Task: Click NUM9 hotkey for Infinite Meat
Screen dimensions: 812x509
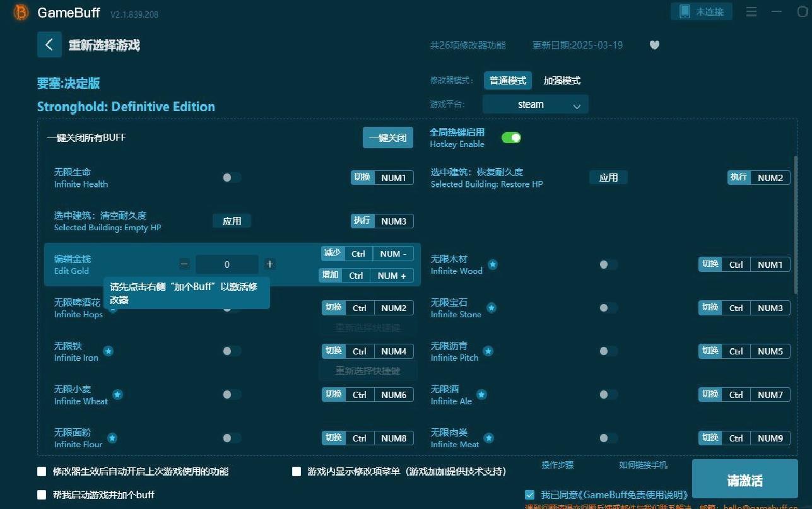Action: tap(770, 438)
